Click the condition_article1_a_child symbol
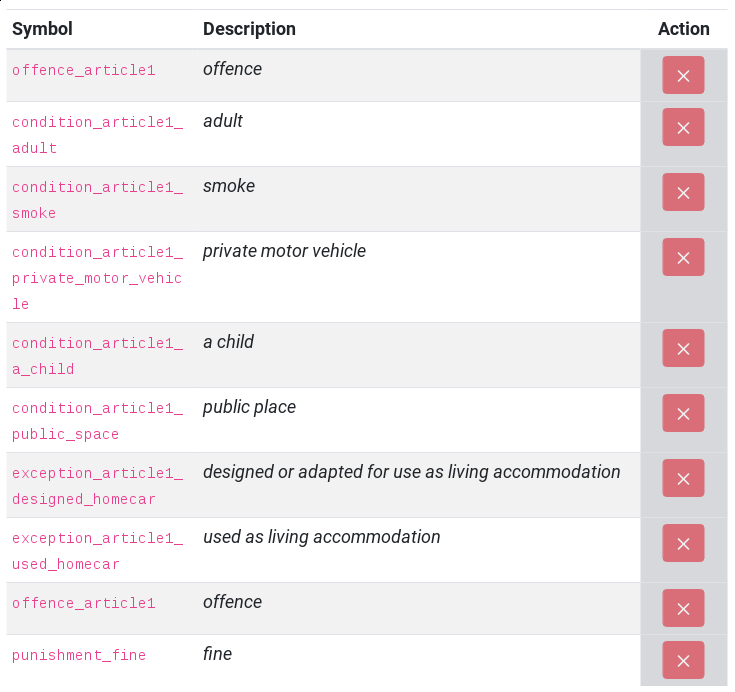Viewport: 735px width, 692px height. tap(97, 356)
